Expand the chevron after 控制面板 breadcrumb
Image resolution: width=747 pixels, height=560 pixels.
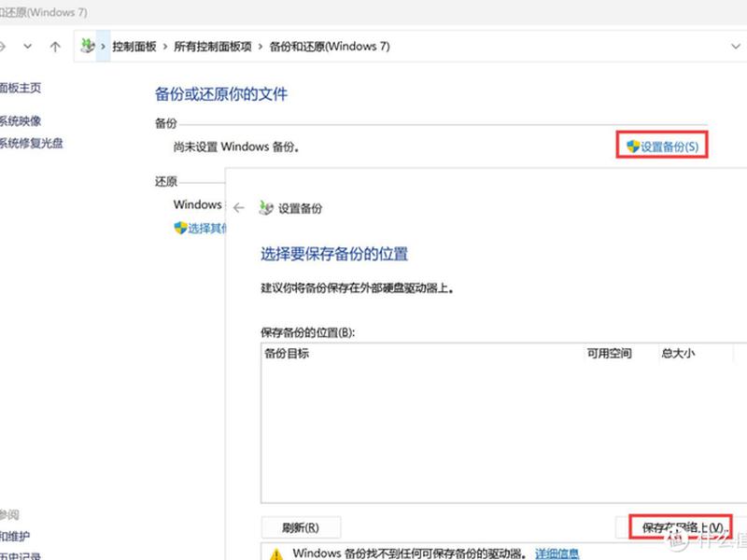click(x=165, y=46)
